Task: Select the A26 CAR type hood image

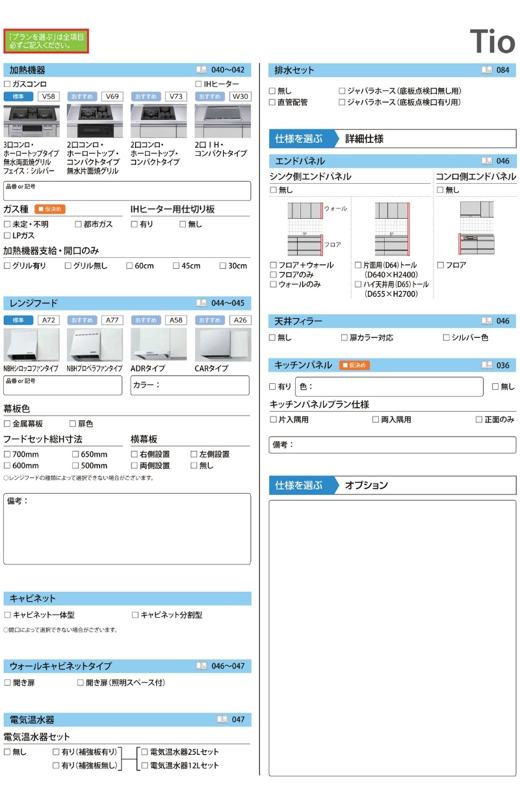Action: point(222,345)
